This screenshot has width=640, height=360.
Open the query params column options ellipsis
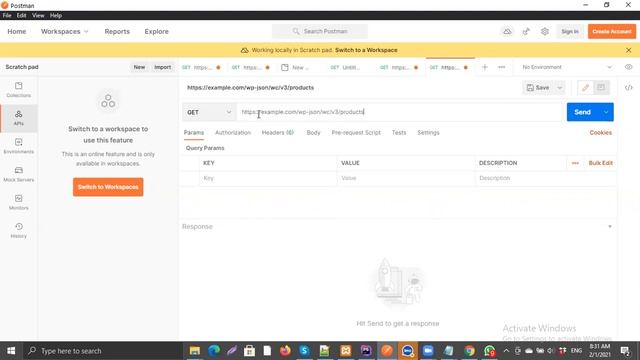(575, 163)
